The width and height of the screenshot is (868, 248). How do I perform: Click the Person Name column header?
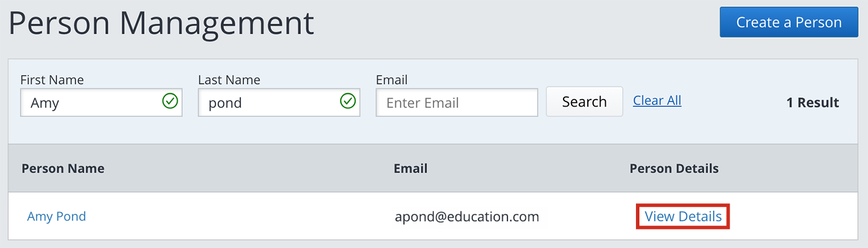(63, 169)
